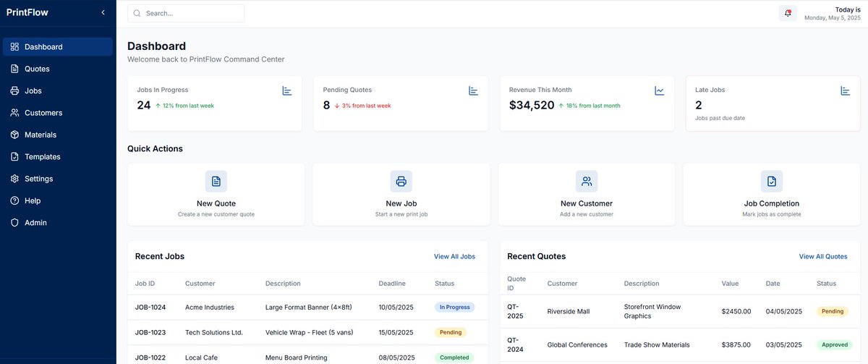Click the Pending badge for JOB-1023

click(x=451, y=332)
